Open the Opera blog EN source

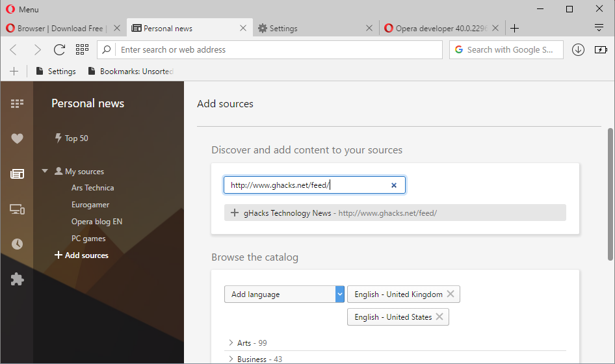pos(96,222)
